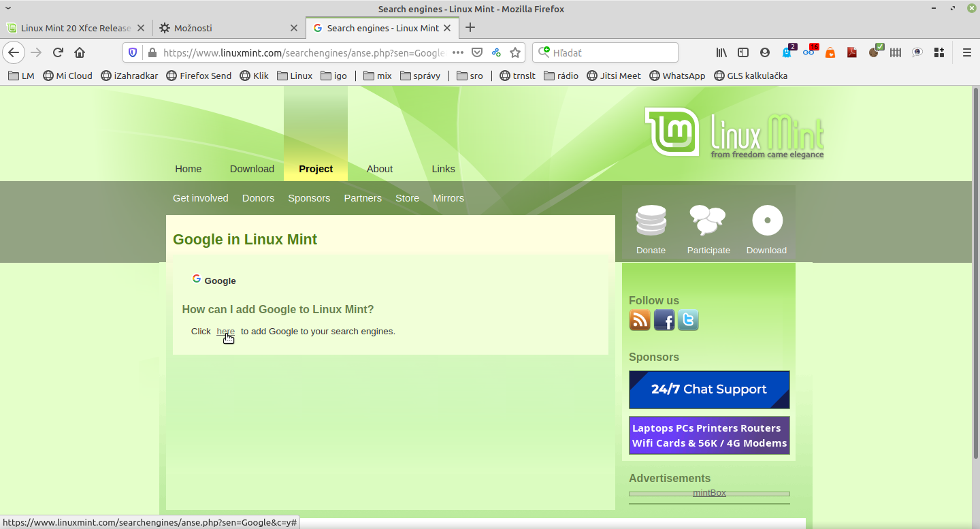Open a new tab with plus button
This screenshot has width=980, height=529.
coord(470,28)
